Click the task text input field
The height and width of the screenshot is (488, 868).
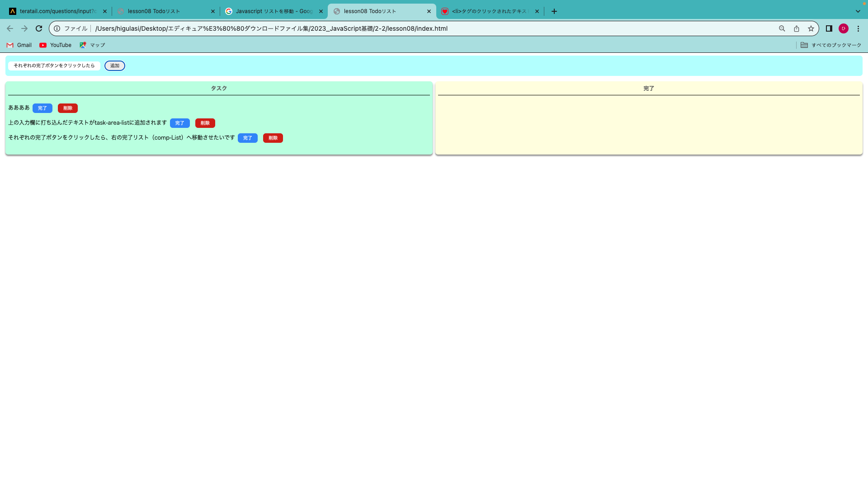(54, 66)
